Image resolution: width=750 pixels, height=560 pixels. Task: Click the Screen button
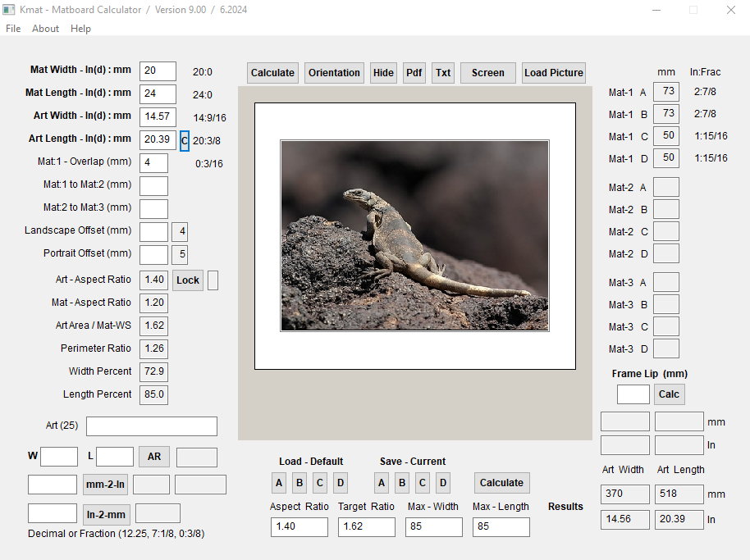coord(487,73)
